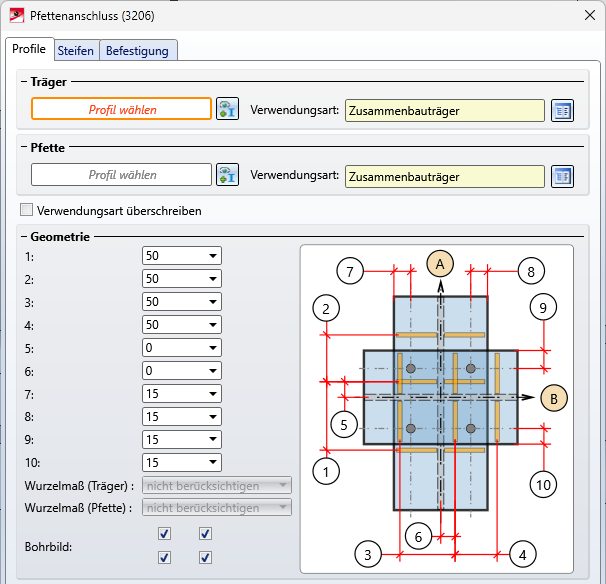This screenshot has height=584, width=606.
Task: Open the Befestigung tab
Action: (x=137, y=51)
